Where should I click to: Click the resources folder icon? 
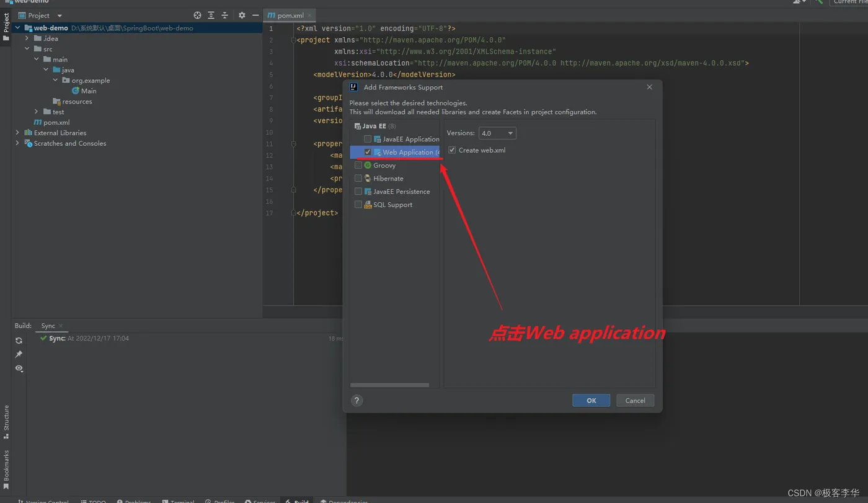[56, 101]
